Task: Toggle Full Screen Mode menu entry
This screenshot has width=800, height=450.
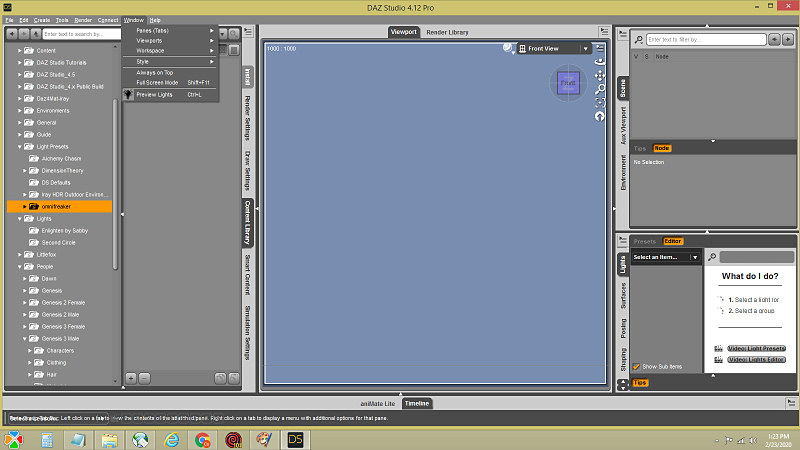Action: click(157, 83)
